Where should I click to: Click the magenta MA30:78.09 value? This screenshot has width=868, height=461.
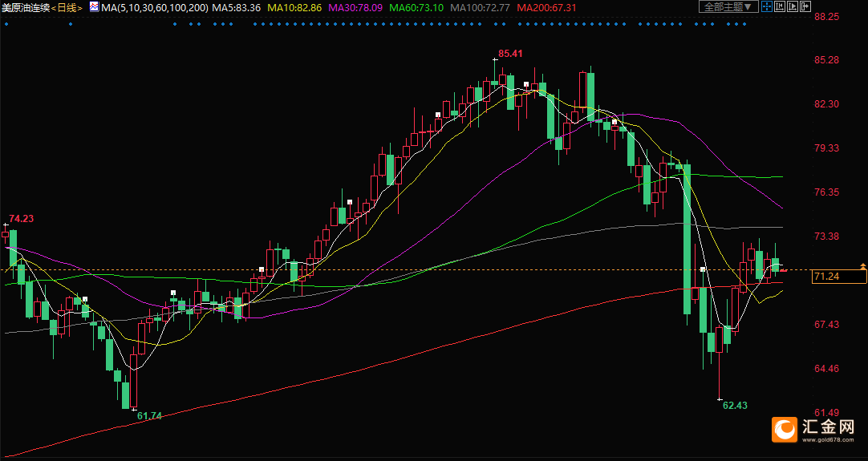tap(355, 8)
